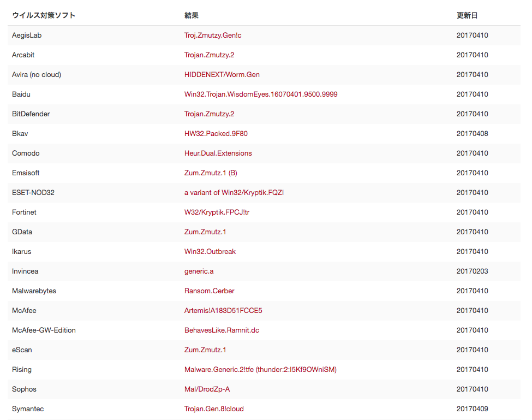The width and height of the screenshot is (532, 420).
Task: Click Arcabit's Trojan.Zmutzy.2 result
Action: click(x=210, y=55)
